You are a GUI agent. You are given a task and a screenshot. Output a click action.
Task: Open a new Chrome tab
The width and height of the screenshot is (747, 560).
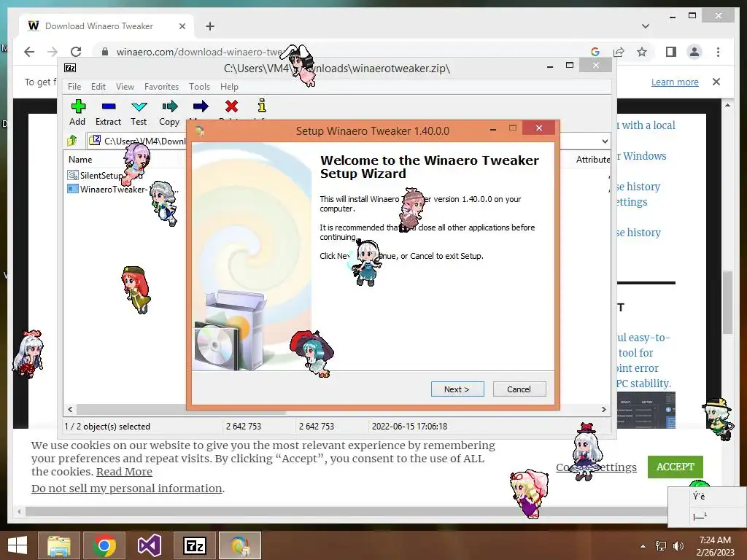(210, 26)
